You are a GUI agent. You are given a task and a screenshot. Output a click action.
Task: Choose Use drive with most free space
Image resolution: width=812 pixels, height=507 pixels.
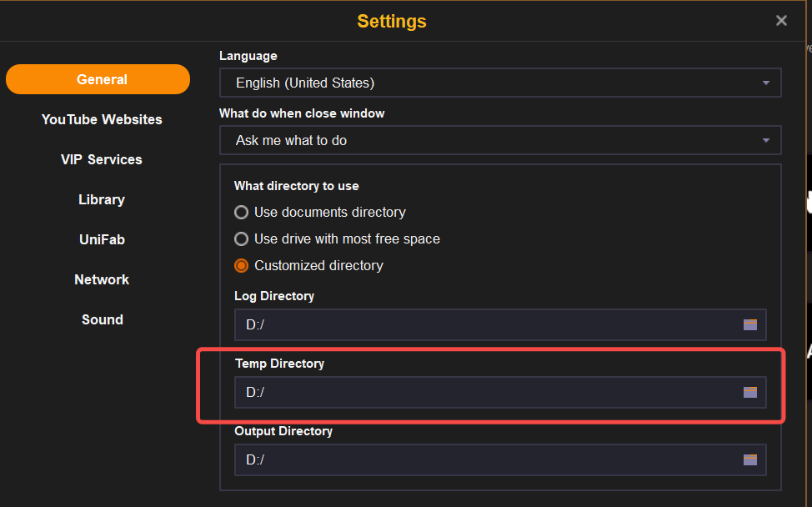(242, 238)
